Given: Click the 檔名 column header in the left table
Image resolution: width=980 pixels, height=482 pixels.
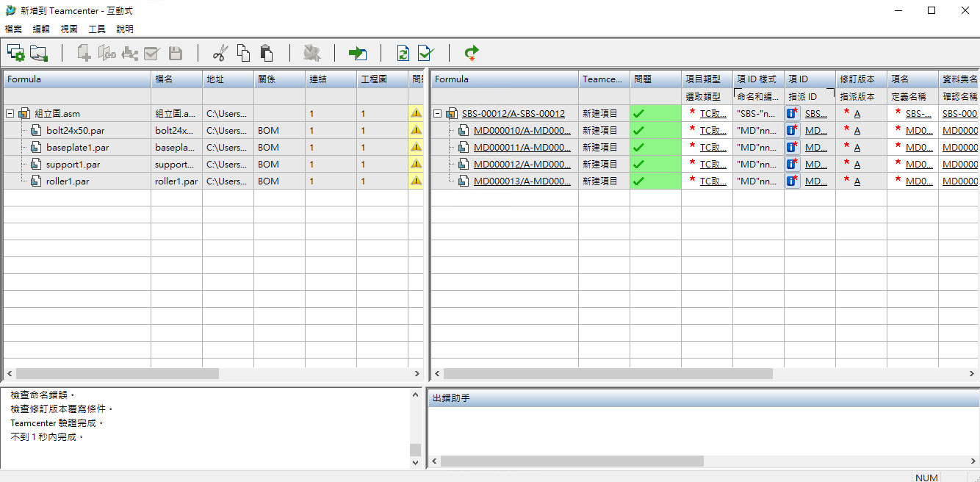Looking at the screenshot, I should point(176,79).
